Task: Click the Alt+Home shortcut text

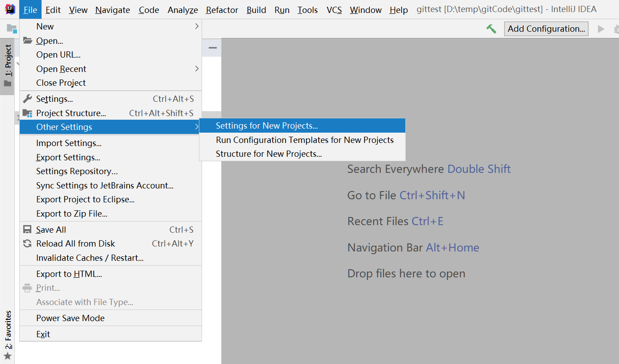Action: (453, 247)
